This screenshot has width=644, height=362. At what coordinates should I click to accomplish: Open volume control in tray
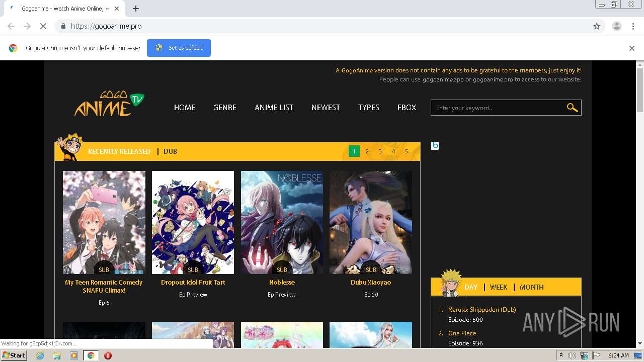572,355
